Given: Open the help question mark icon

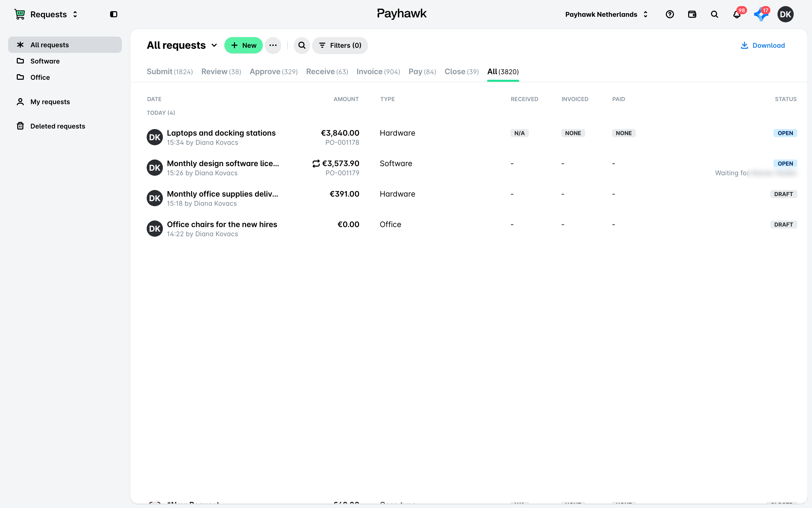Looking at the screenshot, I should [670, 14].
